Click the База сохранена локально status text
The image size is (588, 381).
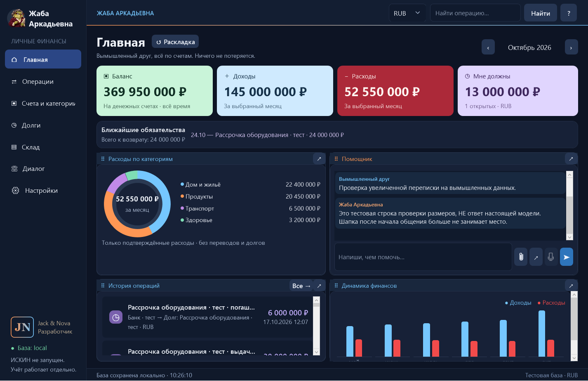tap(144, 375)
